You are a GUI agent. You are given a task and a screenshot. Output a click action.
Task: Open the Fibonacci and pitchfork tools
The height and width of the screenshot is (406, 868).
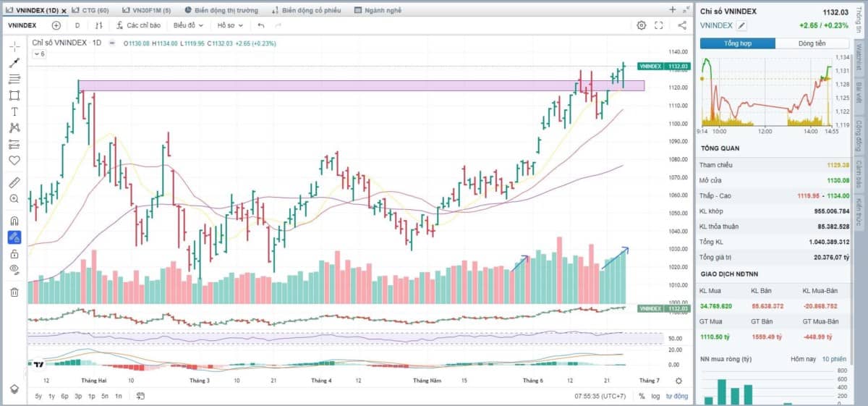tap(14, 79)
